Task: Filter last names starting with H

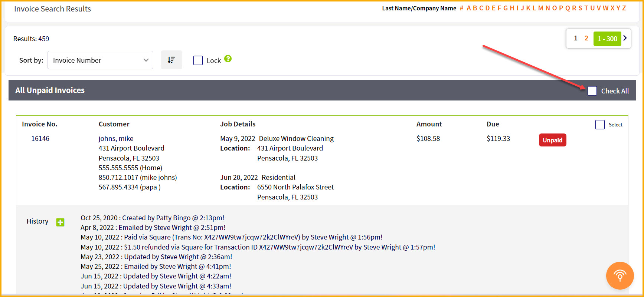Action: [x=512, y=8]
